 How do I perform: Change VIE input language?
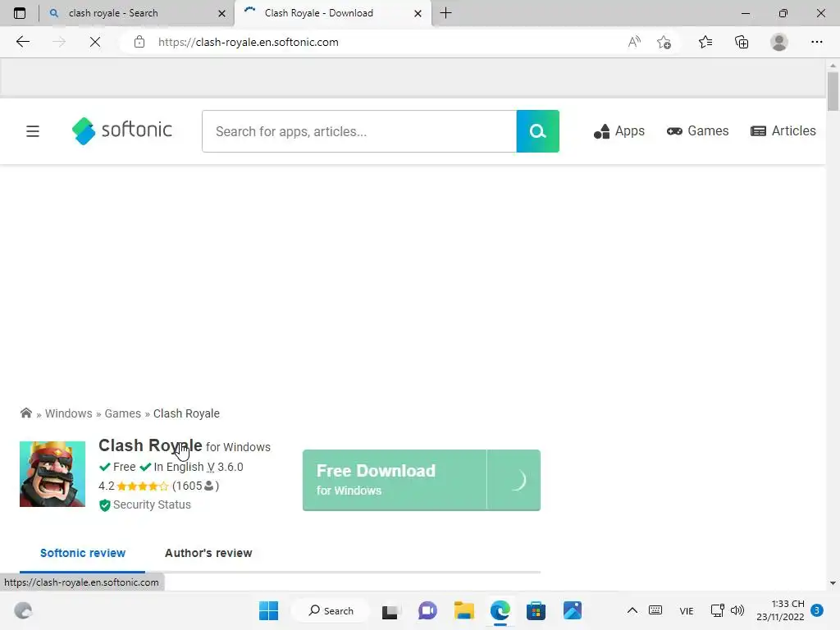687,610
